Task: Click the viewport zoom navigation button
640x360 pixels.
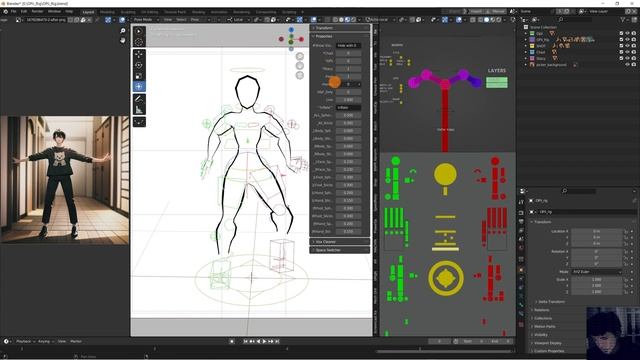Action: (300, 56)
